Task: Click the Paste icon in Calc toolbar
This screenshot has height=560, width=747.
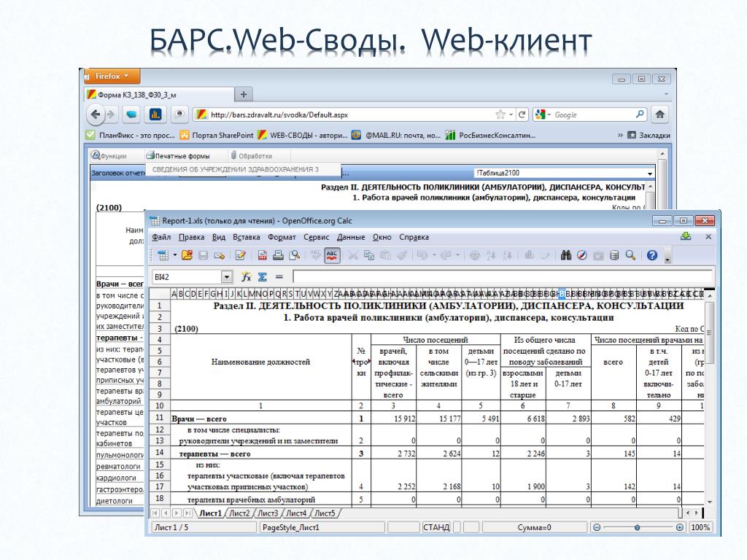Action: tap(385, 255)
